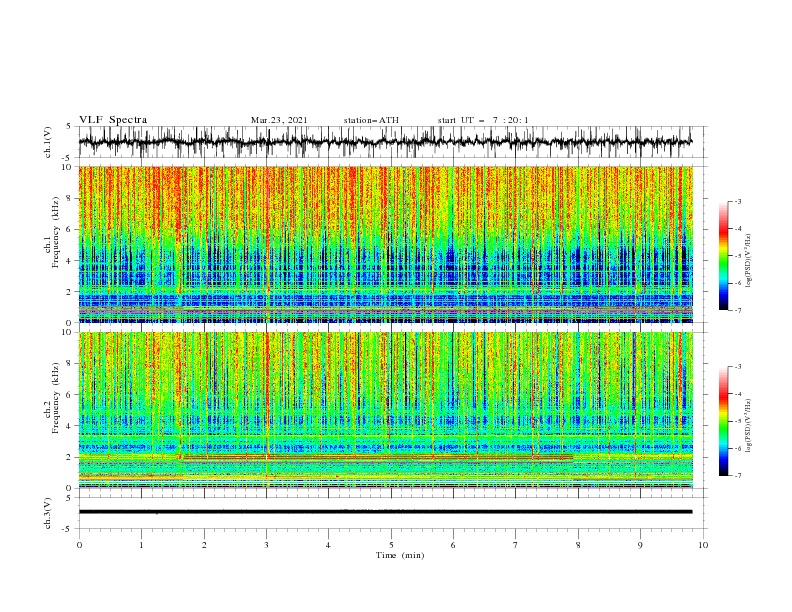Click the ch.1 spectrogram color bar
The width and height of the screenshot is (792, 612).
(723, 255)
